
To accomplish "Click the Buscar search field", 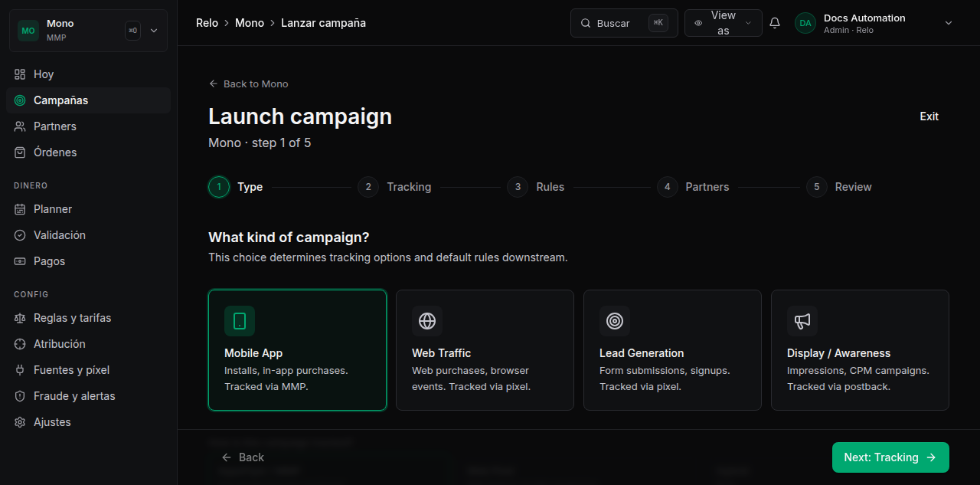I will click(x=624, y=23).
